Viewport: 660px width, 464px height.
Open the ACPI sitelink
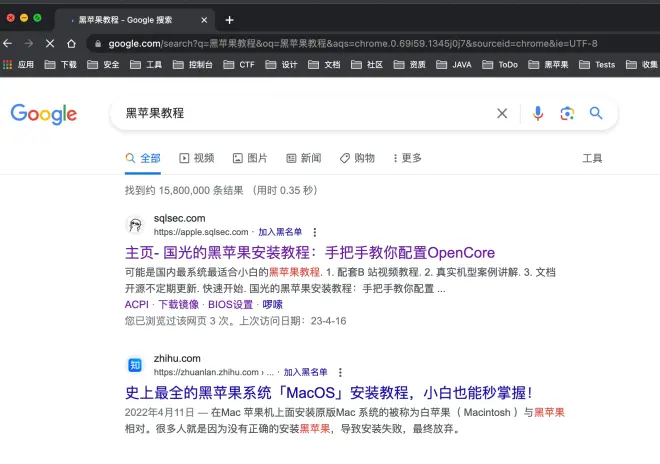[x=137, y=304]
